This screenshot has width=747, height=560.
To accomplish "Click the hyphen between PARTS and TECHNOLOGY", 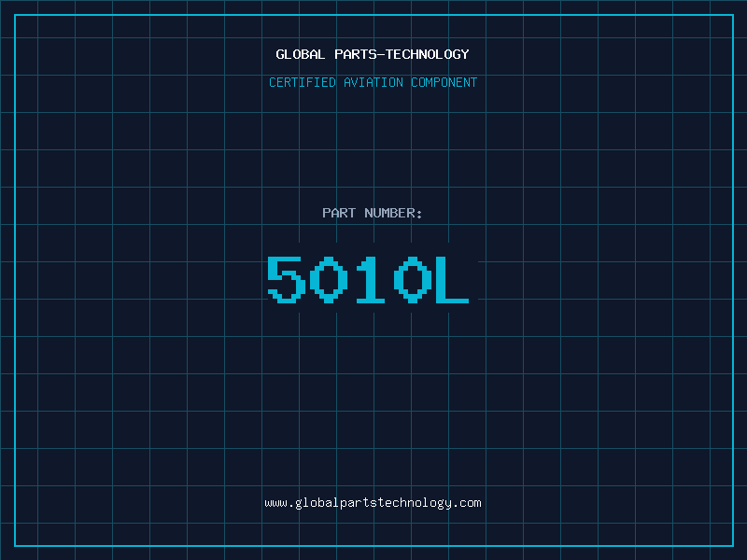I will (382, 54).
